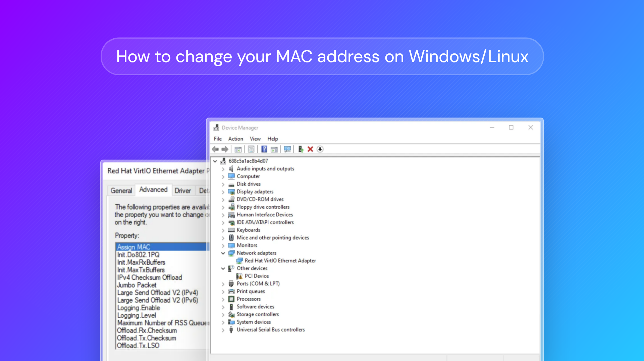644x361 pixels.
Task: Select the Audio inputs and outputs speaker icon
Action: pyautogui.click(x=231, y=169)
